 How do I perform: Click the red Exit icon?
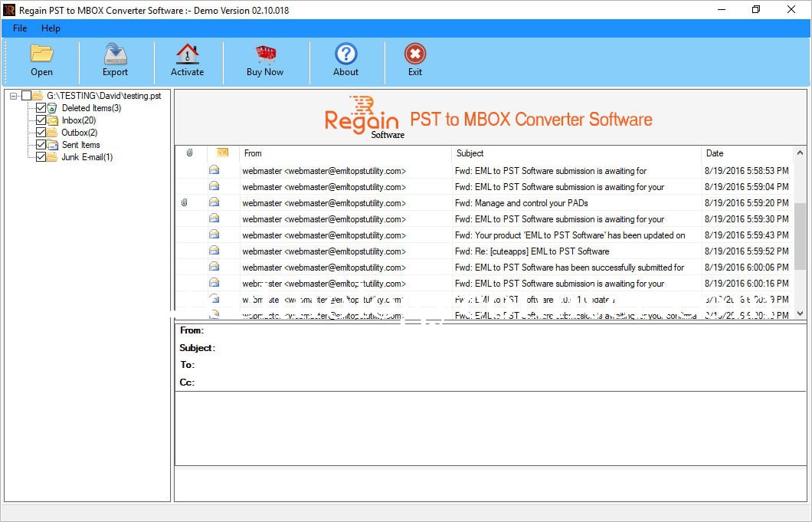tap(414, 54)
